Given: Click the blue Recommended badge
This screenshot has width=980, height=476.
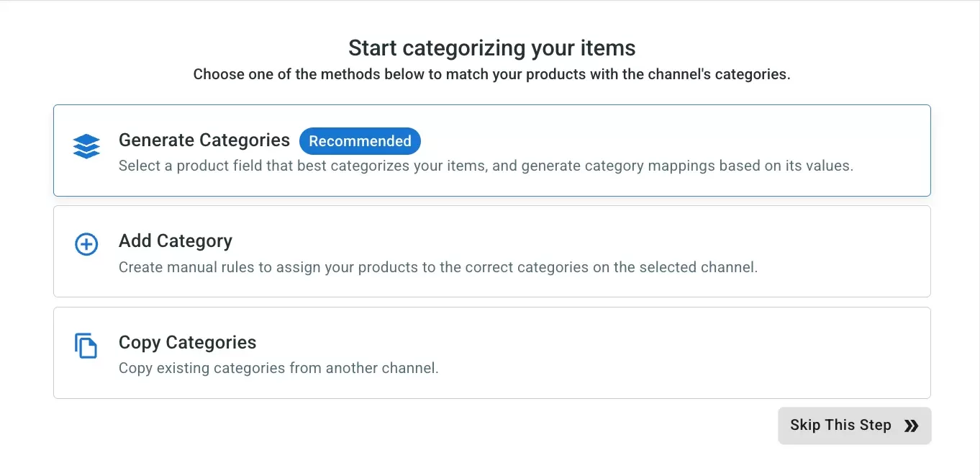Looking at the screenshot, I should pyautogui.click(x=360, y=141).
